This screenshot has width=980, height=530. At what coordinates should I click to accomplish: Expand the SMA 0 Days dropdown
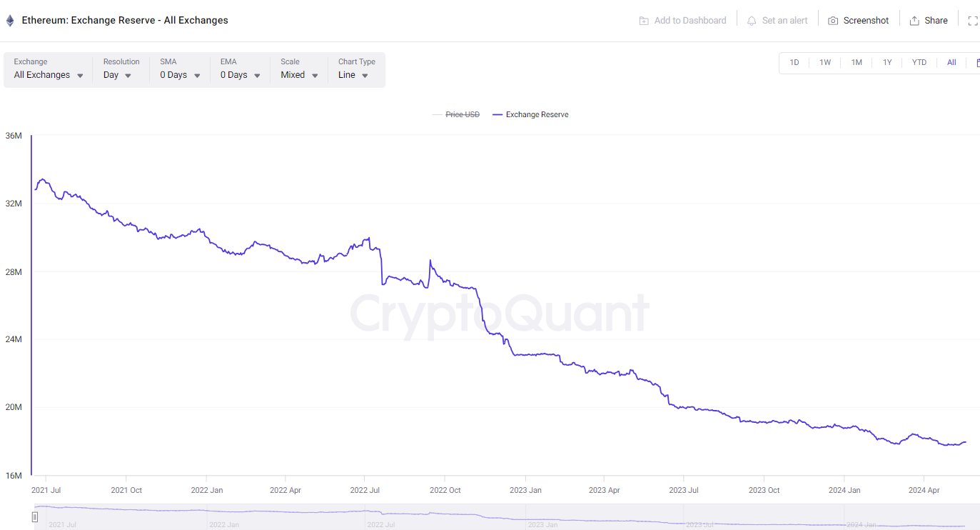tap(180, 75)
